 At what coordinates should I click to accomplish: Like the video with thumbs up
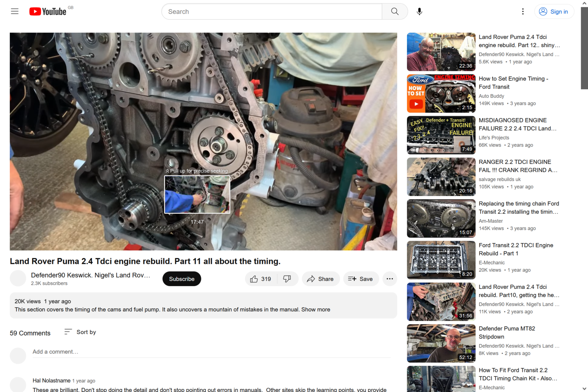(261, 279)
